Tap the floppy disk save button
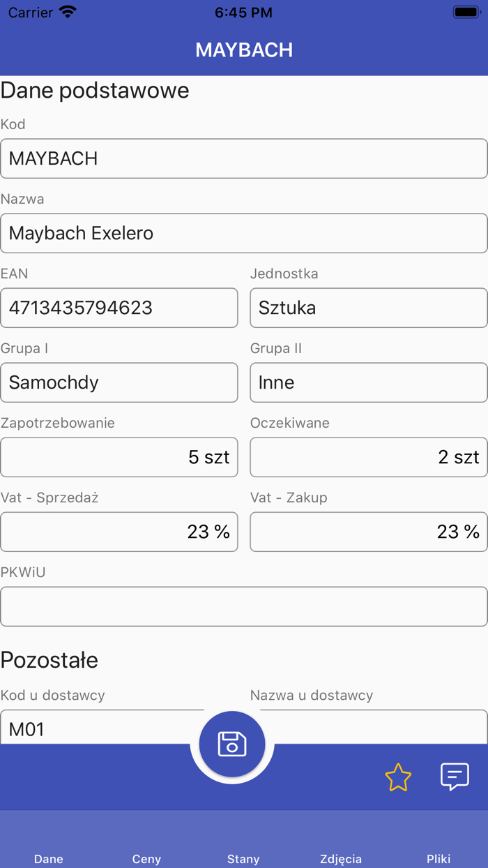This screenshot has width=488, height=868. point(232,744)
